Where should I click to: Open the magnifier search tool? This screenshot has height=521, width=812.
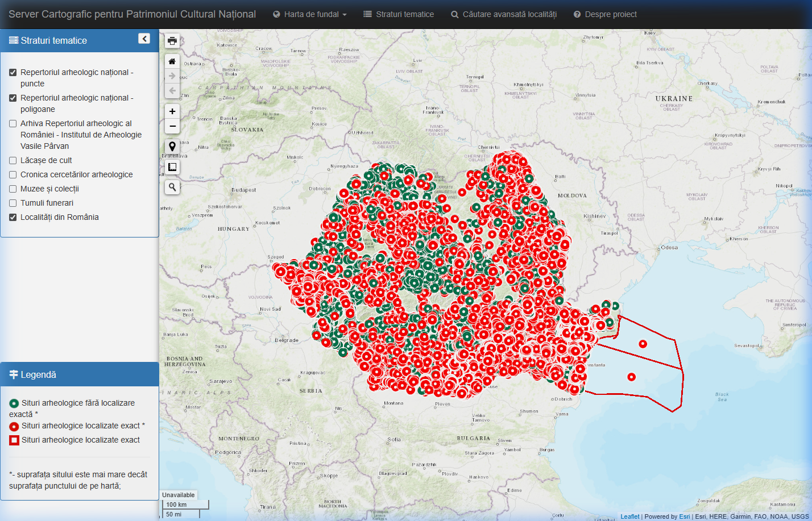[x=172, y=186]
